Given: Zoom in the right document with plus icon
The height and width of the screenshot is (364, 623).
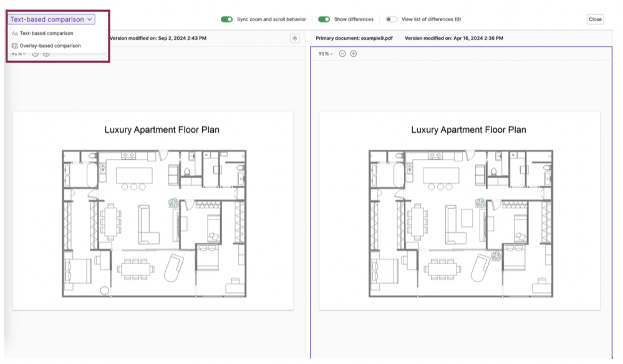Looking at the screenshot, I should click(354, 54).
